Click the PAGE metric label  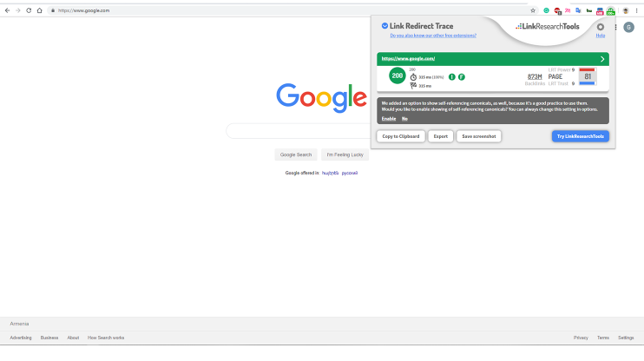[x=555, y=77]
